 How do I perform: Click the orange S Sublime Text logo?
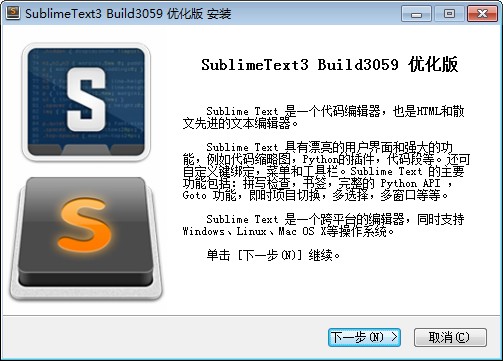(x=86, y=238)
